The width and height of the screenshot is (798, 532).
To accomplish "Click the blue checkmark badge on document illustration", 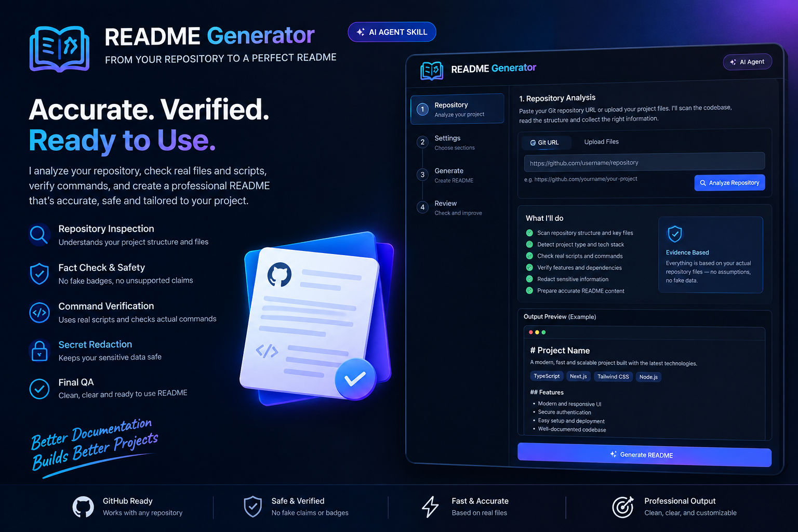I will pos(355,379).
